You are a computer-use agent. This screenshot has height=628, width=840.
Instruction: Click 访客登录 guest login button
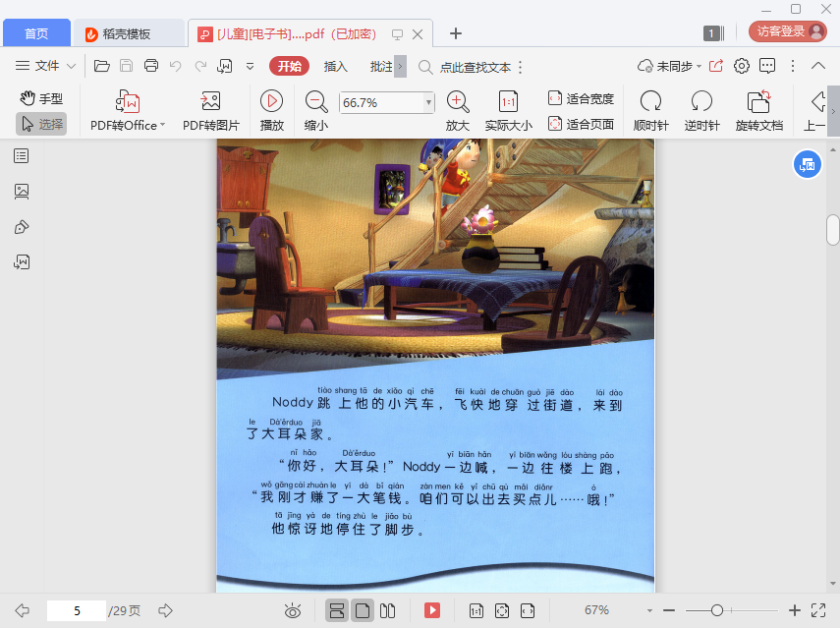click(788, 31)
